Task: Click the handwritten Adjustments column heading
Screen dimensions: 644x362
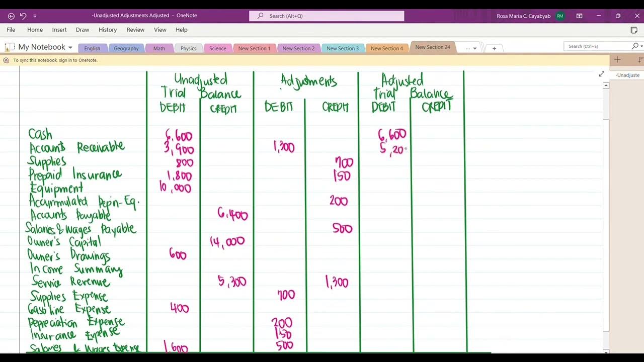Action: pos(308,81)
